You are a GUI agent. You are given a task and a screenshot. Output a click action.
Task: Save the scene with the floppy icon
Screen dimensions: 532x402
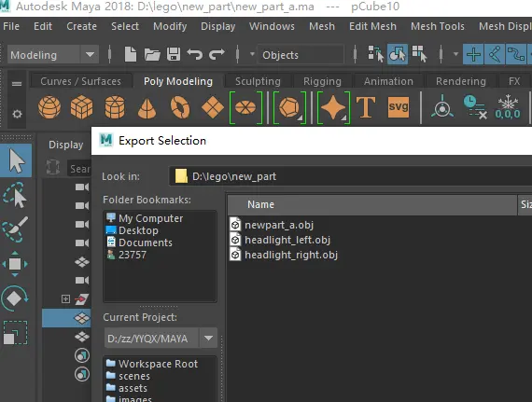click(x=174, y=54)
